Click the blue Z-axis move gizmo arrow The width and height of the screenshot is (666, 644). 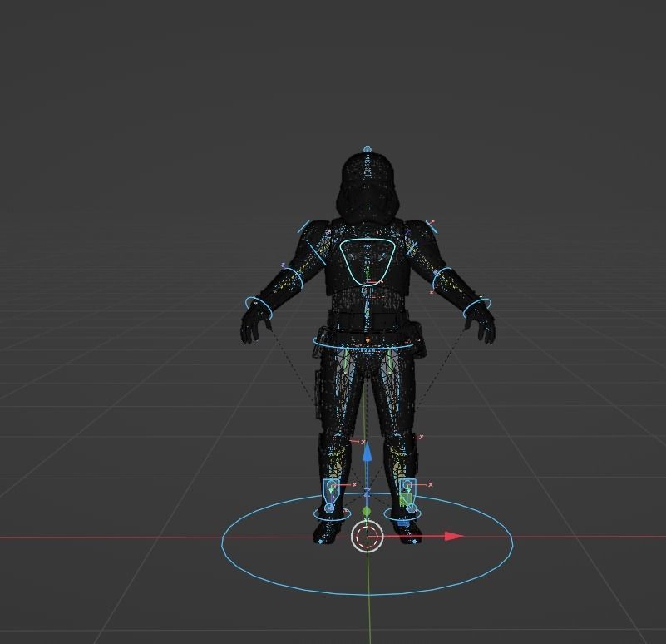point(367,452)
